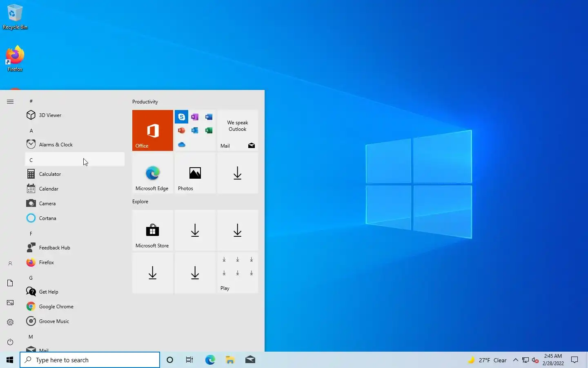Open File Explorer from the taskbar

coord(230,360)
